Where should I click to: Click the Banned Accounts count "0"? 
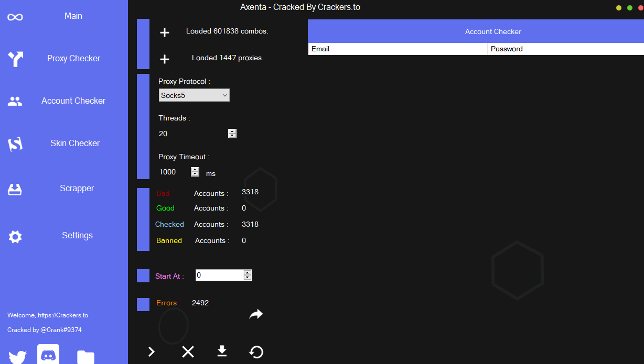coord(244,240)
